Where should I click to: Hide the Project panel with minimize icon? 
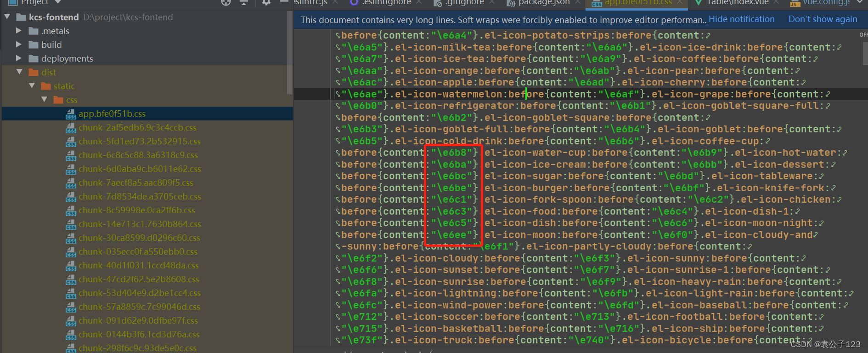tap(284, 2)
